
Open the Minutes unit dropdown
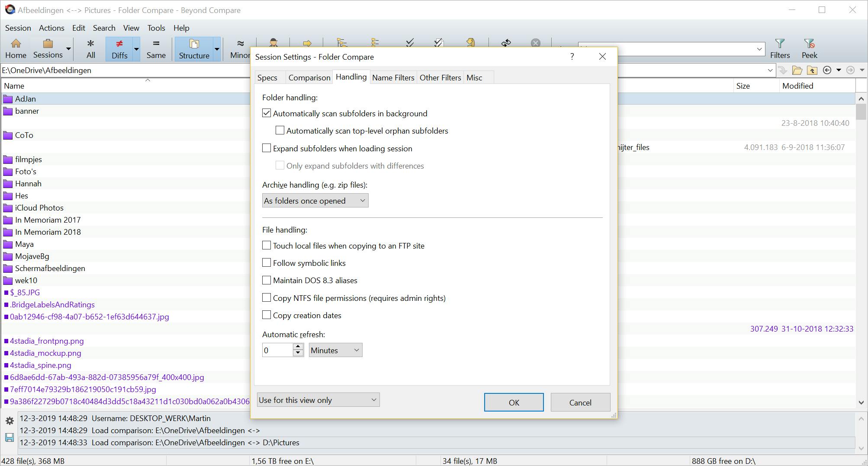(335, 350)
